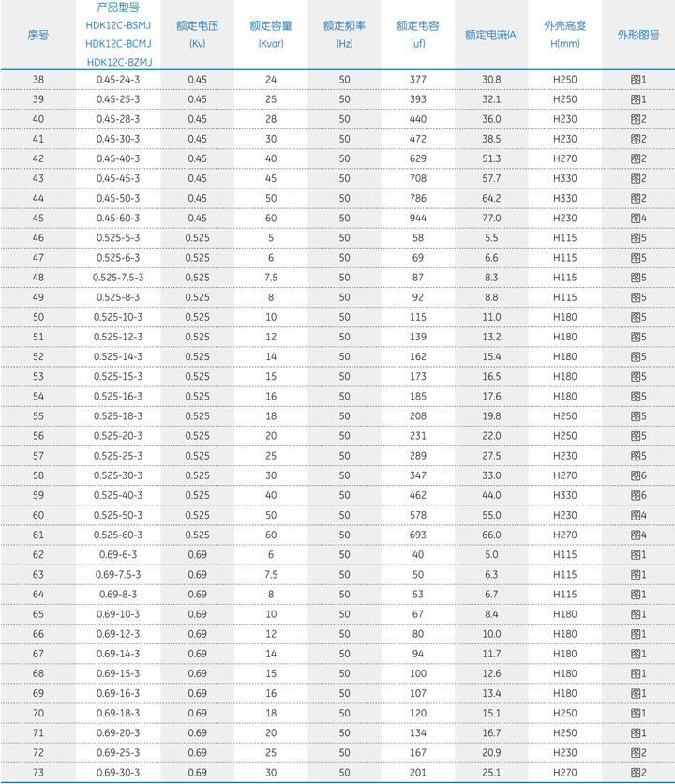Click the 图4 reference in row 45

[638, 219]
